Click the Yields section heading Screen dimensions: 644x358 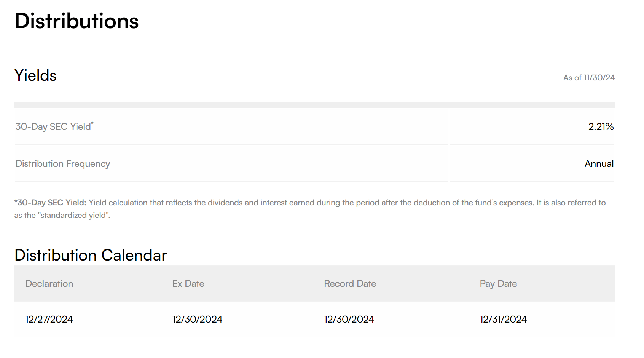click(35, 75)
